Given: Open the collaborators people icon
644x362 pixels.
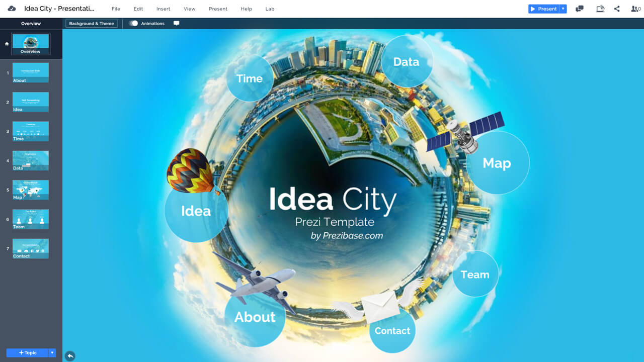Looking at the screenshot, I should coord(635,9).
